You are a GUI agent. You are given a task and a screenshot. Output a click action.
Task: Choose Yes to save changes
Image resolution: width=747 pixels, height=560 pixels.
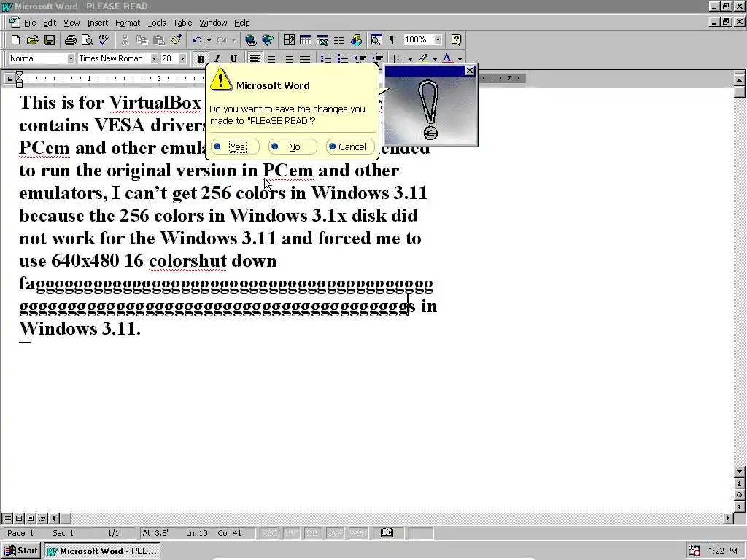(236, 147)
